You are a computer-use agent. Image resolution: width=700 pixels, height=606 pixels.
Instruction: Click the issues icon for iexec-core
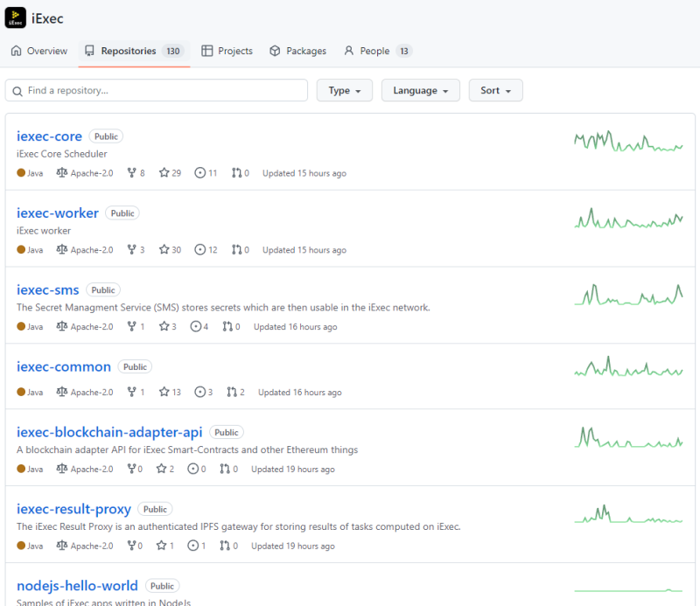click(x=200, y=172)
